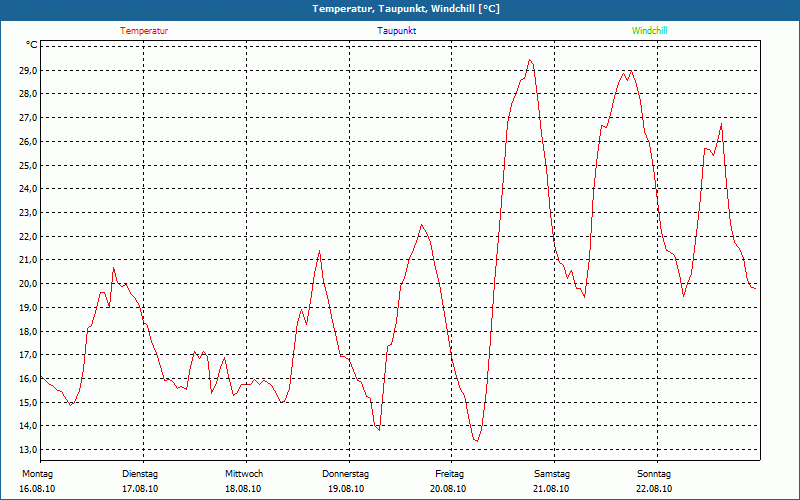
Task: Click the green Windchill legend label
Action: [649, 31]
